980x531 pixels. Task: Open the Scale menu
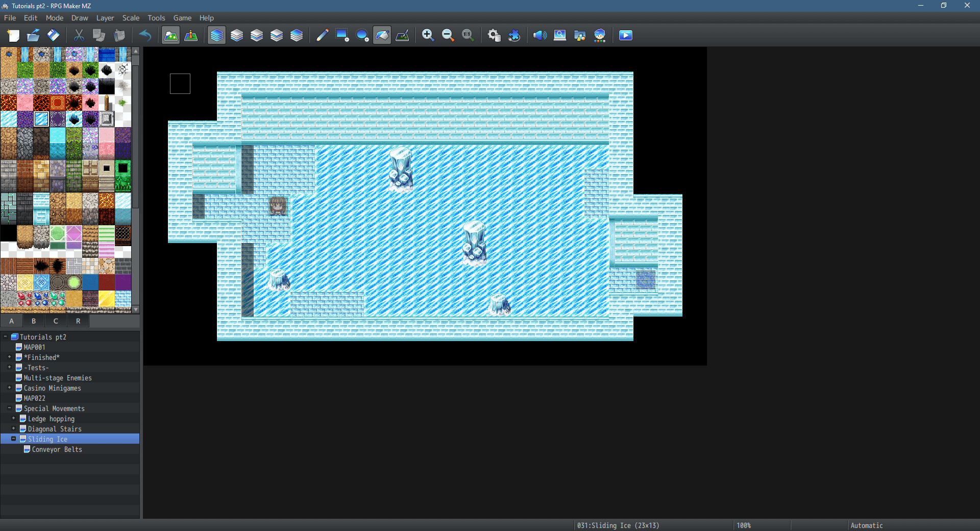click(131, 18)
